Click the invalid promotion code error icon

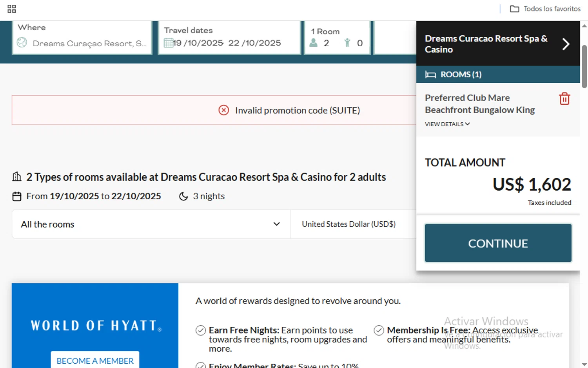pos(223,110)
